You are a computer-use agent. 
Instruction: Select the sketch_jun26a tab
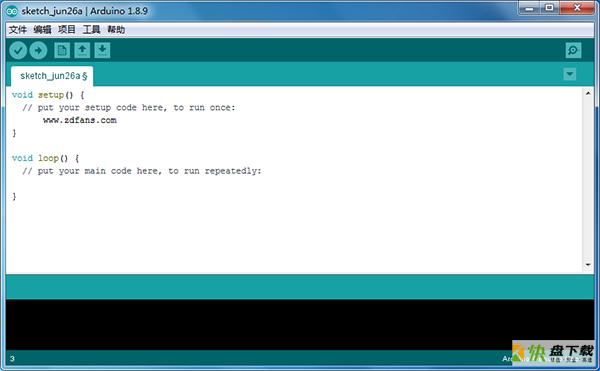point(52,76)
